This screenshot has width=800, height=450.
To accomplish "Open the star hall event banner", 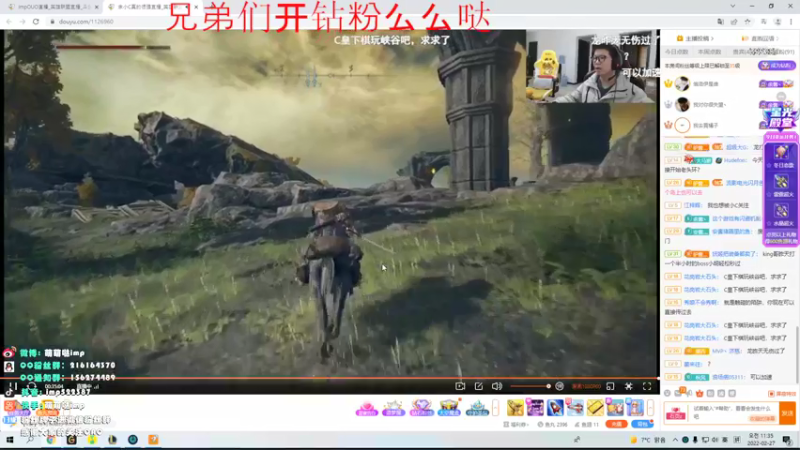I will tap(781, 120).
